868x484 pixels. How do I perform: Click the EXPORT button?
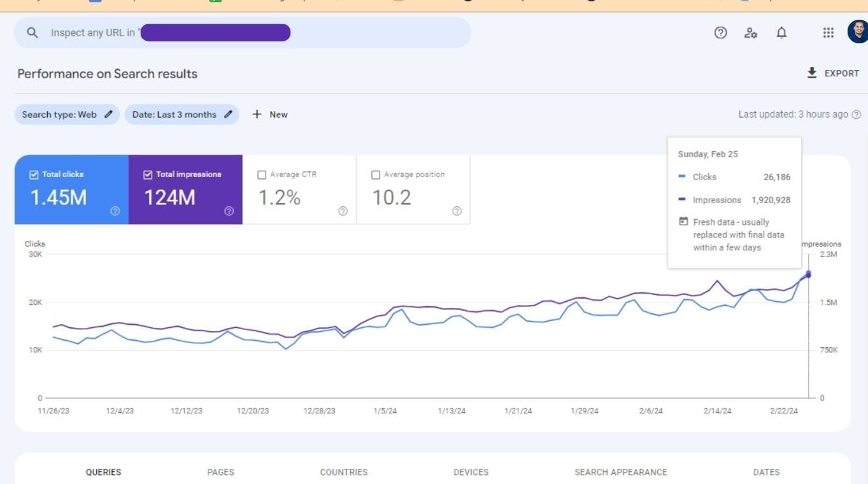(833, 73)
